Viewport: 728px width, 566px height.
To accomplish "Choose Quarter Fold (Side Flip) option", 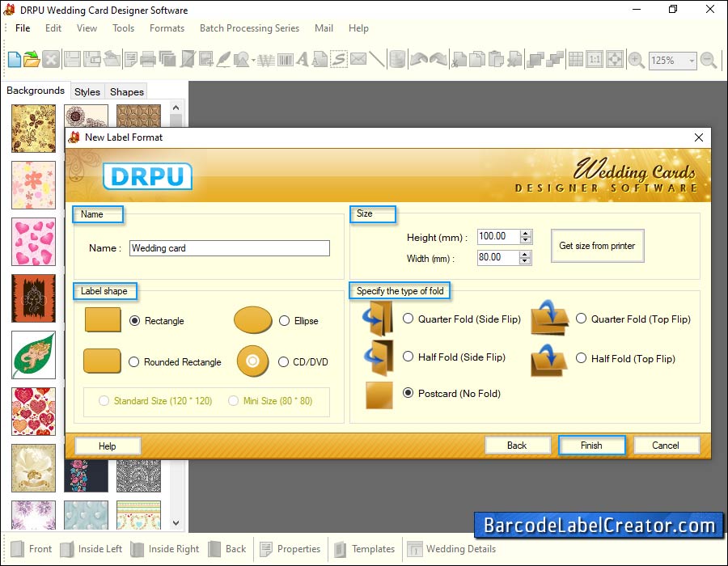I will tap(408, 319).
